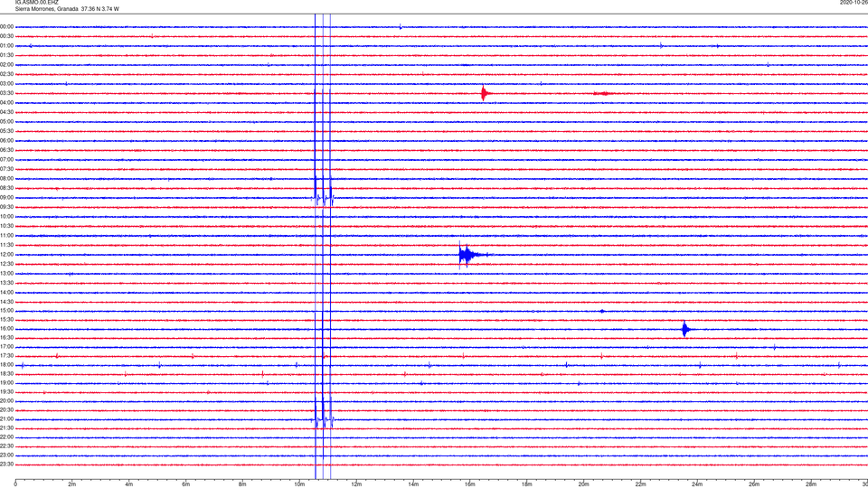The height and width of the screenshot is (488, 868).
Task: Click the 02:00 trace time label
Action: [x=6, y=65]
